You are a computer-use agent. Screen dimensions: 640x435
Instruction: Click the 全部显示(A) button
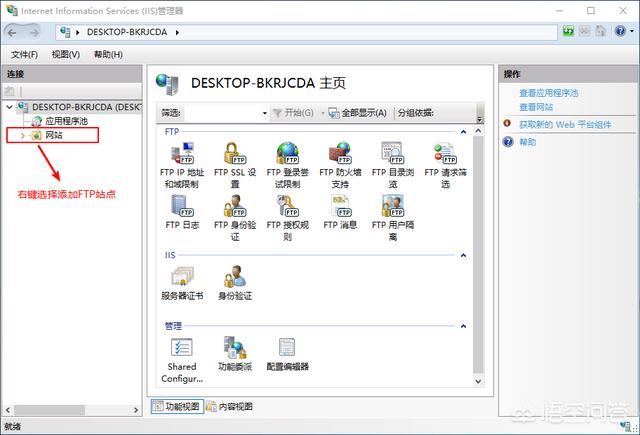[358, 113]
